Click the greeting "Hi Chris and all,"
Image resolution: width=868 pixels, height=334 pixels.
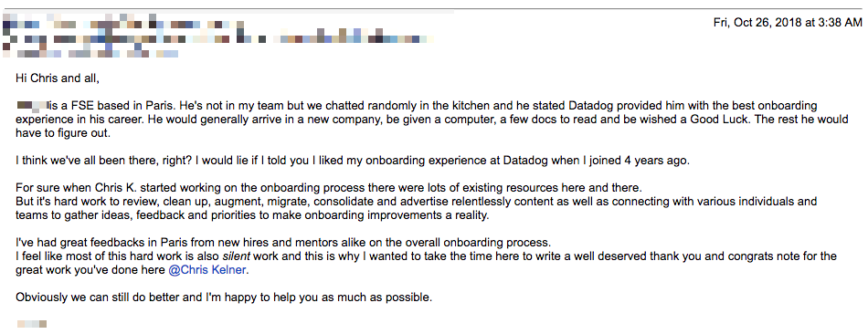pos(58,78)
